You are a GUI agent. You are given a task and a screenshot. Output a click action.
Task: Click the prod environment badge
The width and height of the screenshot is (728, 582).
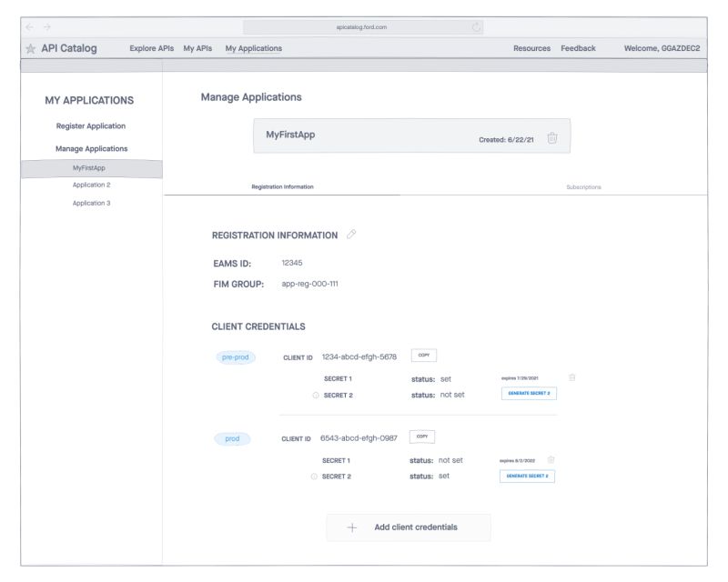[x=232, y=439]
